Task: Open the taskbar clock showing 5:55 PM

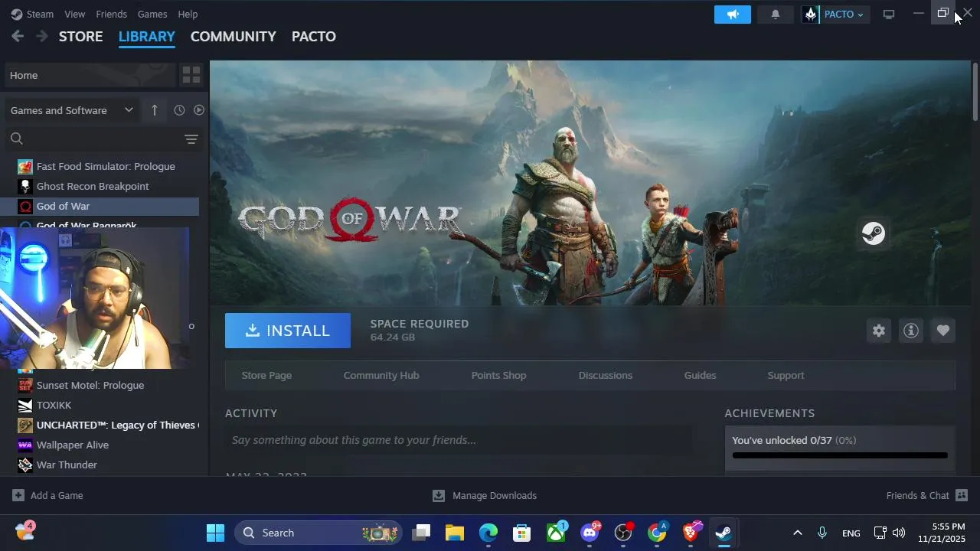Action: 942,533
